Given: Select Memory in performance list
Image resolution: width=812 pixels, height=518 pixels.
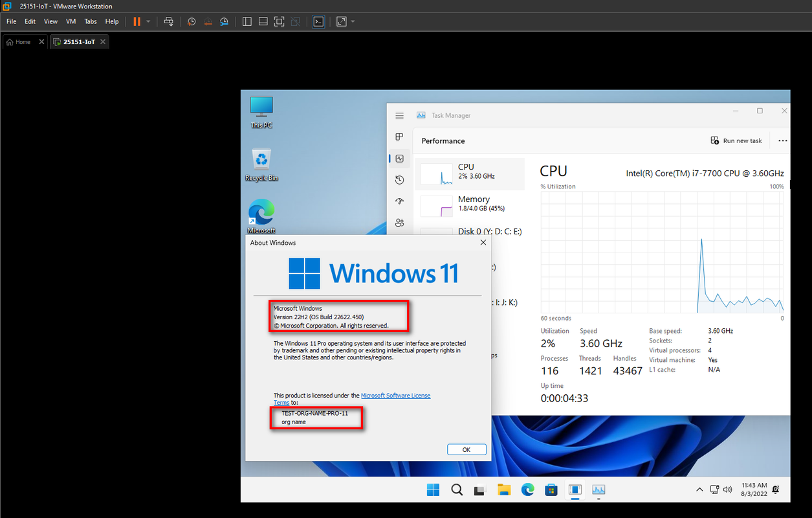Looking at the screenshot, I should [x=470, y=206].
